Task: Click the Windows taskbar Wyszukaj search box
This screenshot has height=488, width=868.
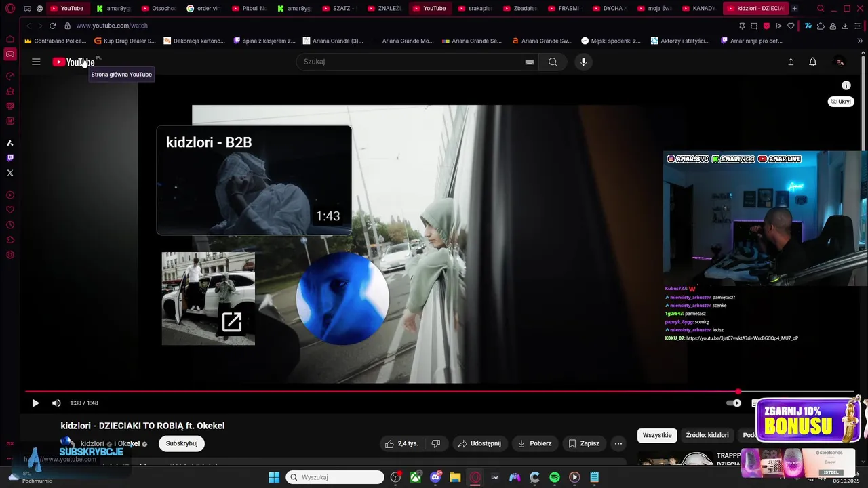Action: click(x=335, y=477)
